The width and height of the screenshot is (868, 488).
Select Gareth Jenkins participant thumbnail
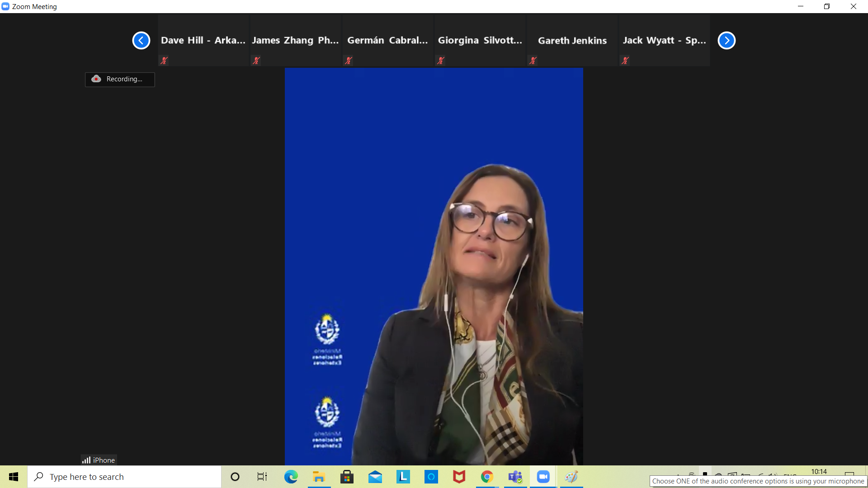pos(572,41)
